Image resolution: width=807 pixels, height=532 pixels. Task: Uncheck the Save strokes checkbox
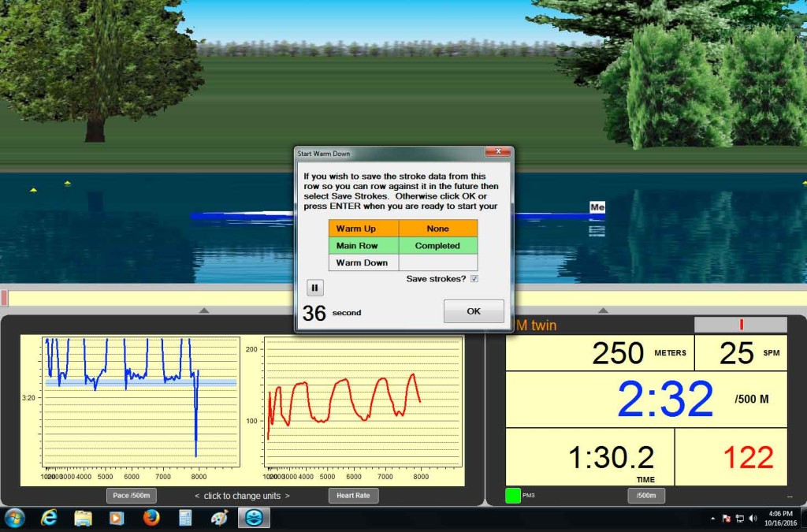(x=474, y=279)
